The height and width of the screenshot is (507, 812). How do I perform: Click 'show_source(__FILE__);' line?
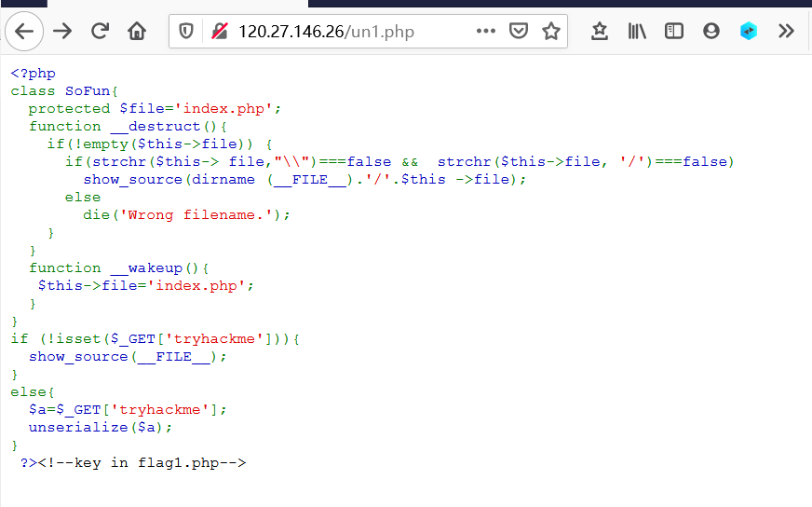click(x=128, y=357)
